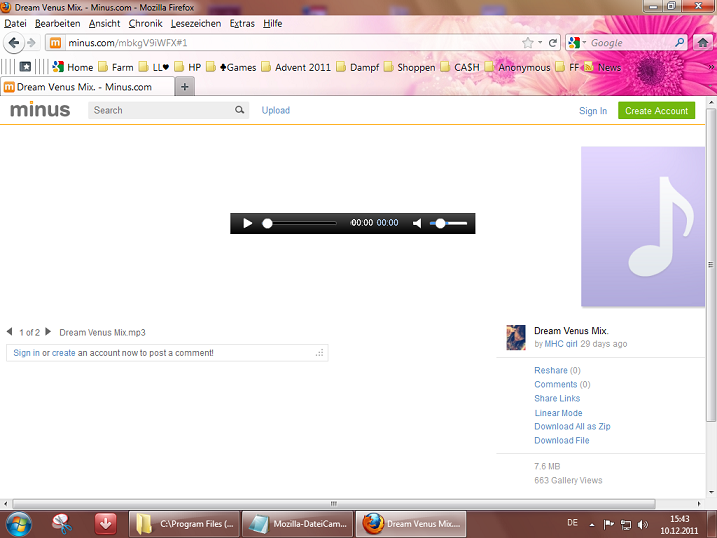The height and width of the screenshot is (538, 717).
Task: Go to the next file arrow
Action: (x=48, y=332)
